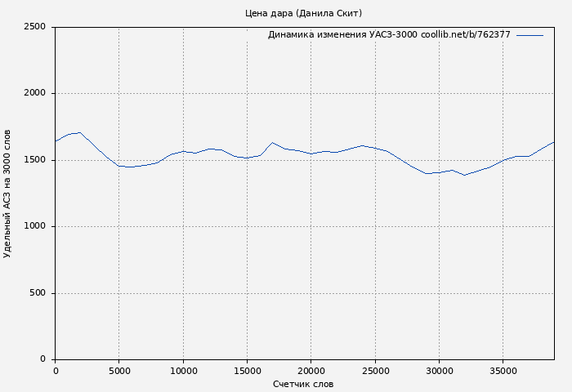Select the 15000 tick label on X-axis
The width and height of the screenshot is (572, 392).
tap(247, 371)
